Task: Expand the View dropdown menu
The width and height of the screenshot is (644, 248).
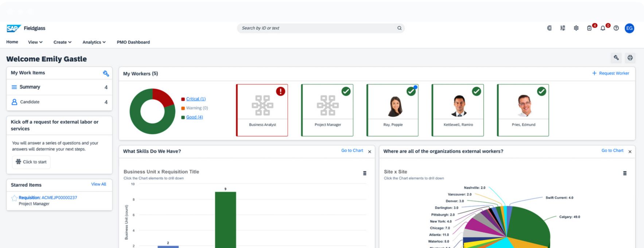Action: coord(35,42)
